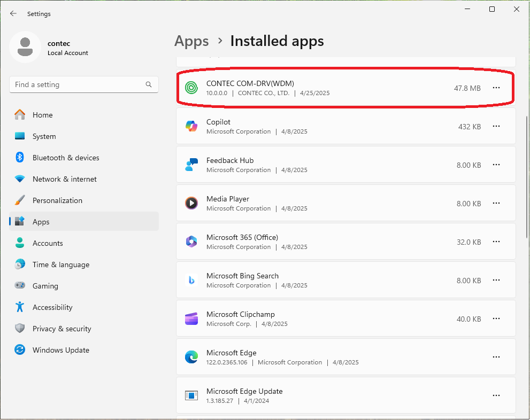
Task: Click the Accounts person icon
Action: pyautogui.click(x=20, y=243)
